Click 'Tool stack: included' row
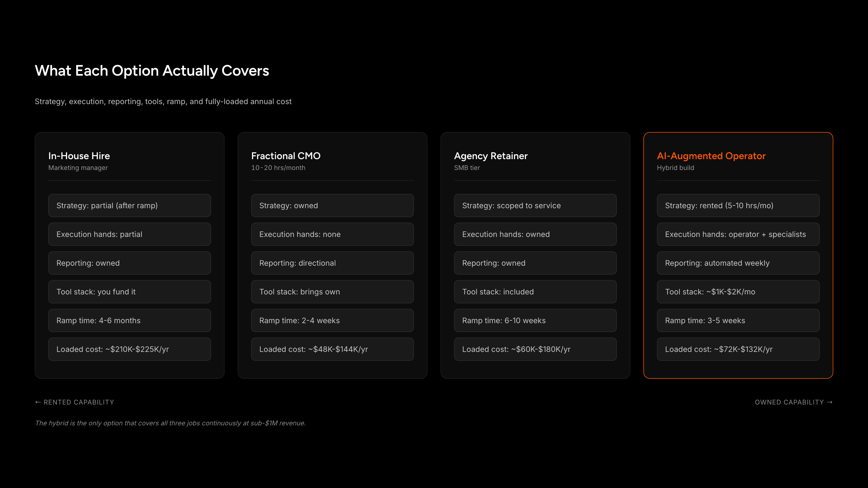The image size is (868, 488). click(x=535, y=292)
